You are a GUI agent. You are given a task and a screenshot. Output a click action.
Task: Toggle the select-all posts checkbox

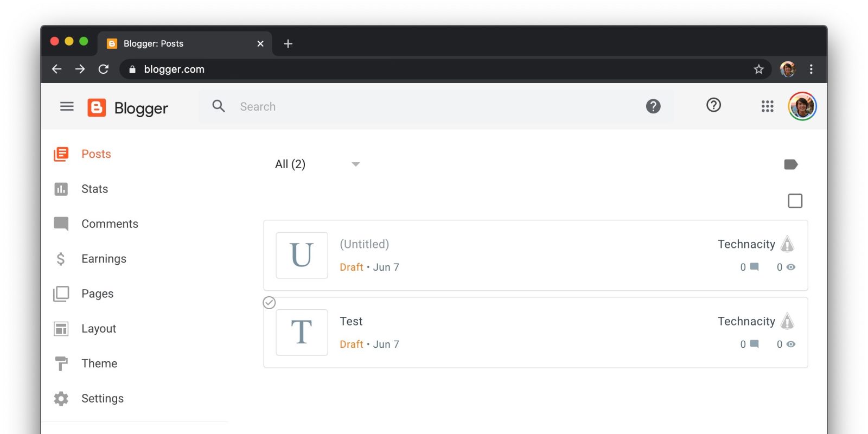pyautogui.click(x=795, y=201)
